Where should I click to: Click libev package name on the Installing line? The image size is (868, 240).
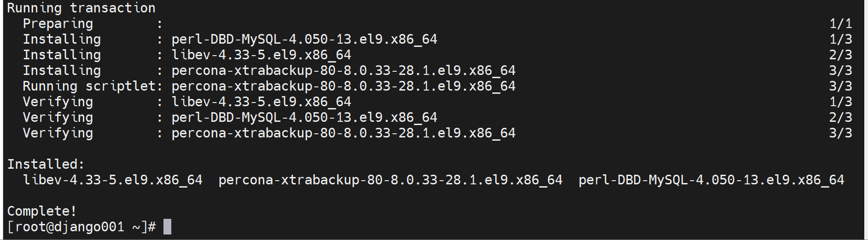(x=261, y=55)
